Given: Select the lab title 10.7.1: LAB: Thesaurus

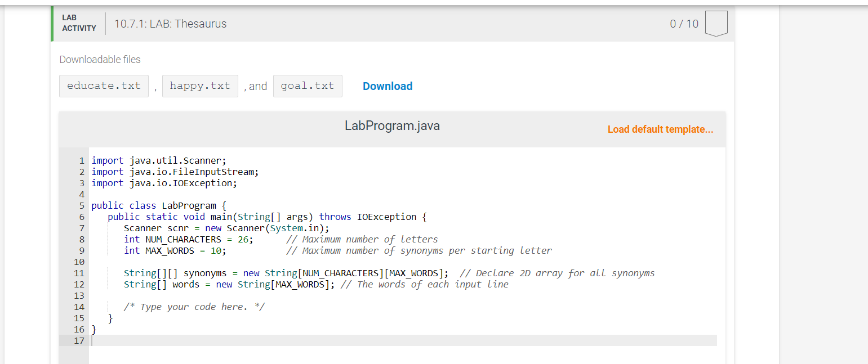Looking at the screenshot, I should (170, 23).
